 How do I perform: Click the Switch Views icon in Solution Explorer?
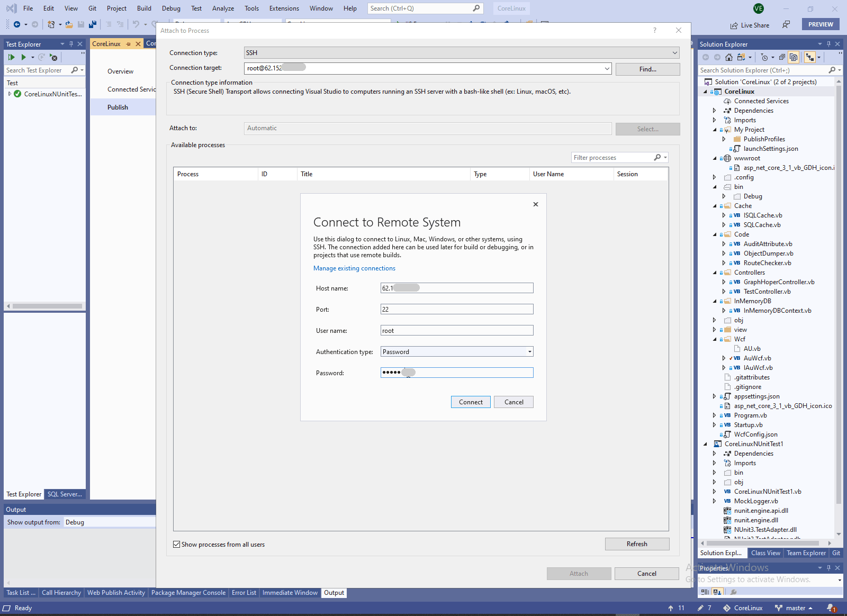pos(741,57)
